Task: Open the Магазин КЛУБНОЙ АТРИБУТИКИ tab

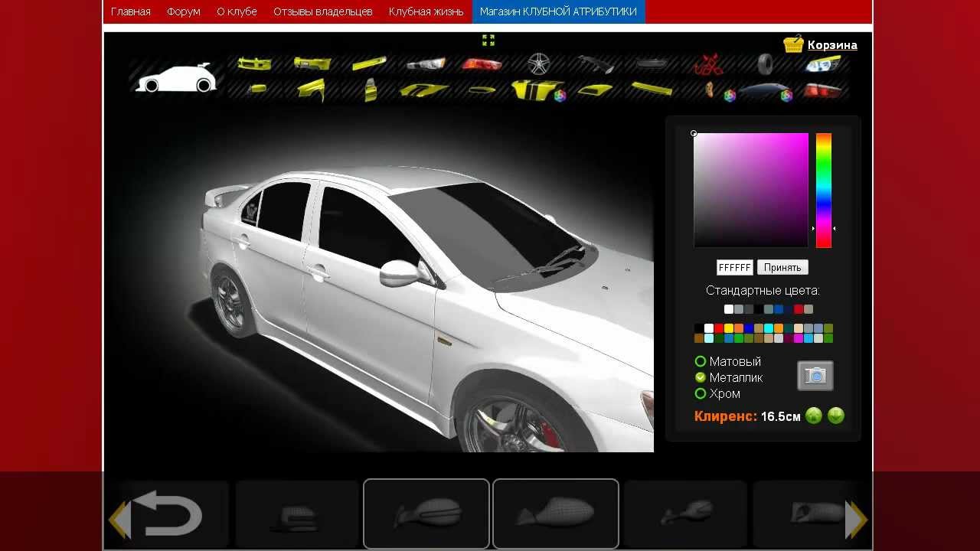Action: tap(558, 11)
